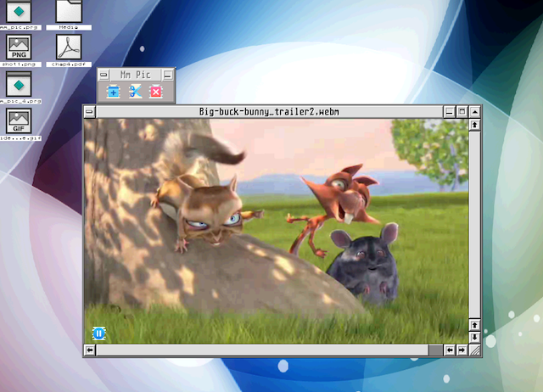The width and height of the screenshot is (543, 392).
Task: Open the GIF image file icon on desktop
Action: [x=19, y=120]
